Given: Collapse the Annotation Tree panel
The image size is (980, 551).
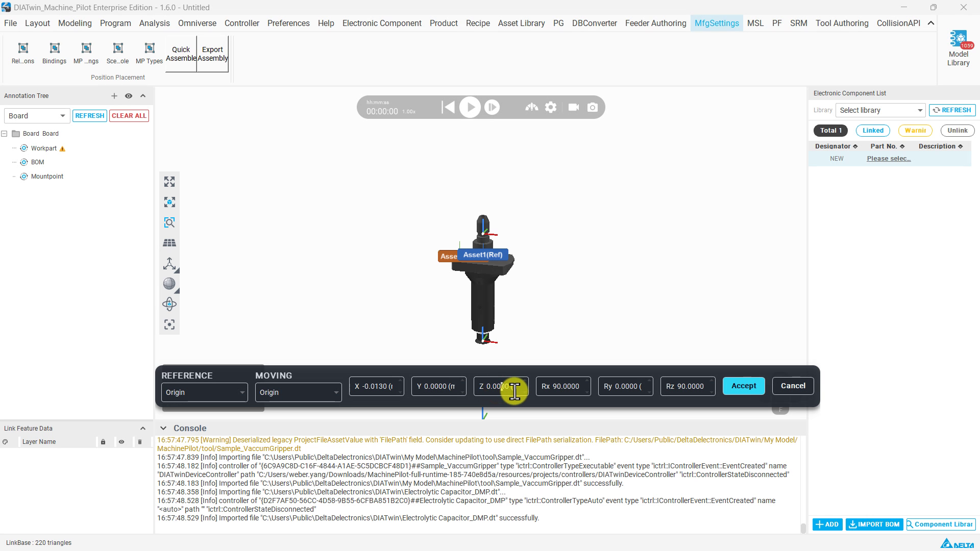Looking at the screenshot, I should [x=143, y=96].
